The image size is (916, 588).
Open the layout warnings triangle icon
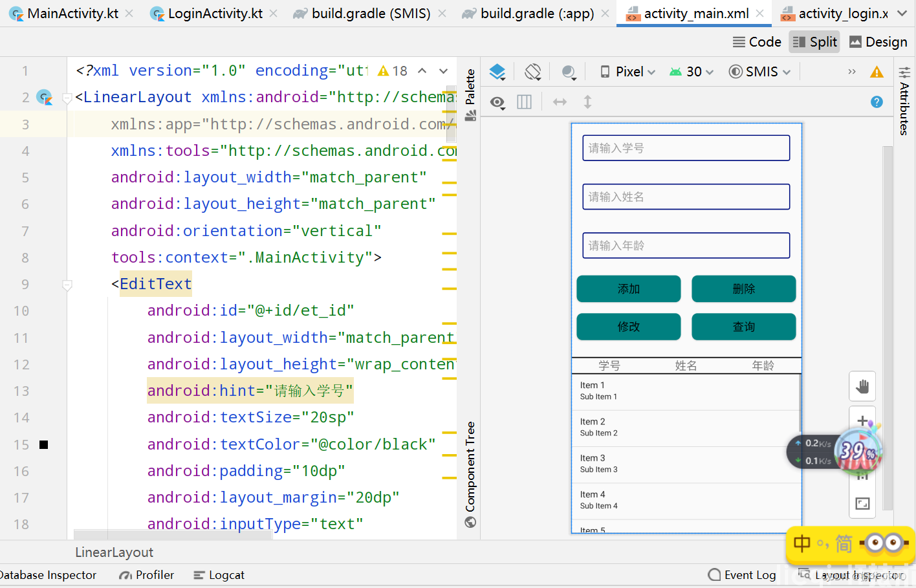tap(877, 72)
